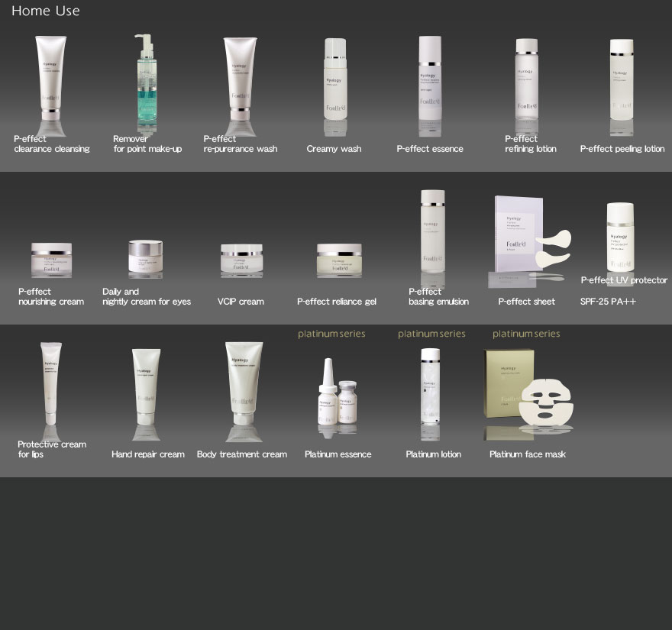Select the silver eye cream jar image
The image size is (672, 630).
145,257
